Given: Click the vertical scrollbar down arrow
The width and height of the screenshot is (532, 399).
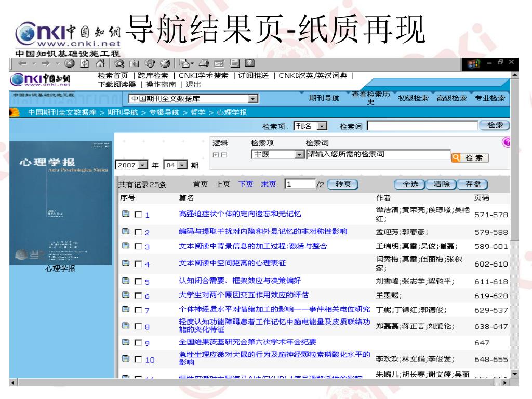Looking at the screenshot, I should (x=515, y=374).
